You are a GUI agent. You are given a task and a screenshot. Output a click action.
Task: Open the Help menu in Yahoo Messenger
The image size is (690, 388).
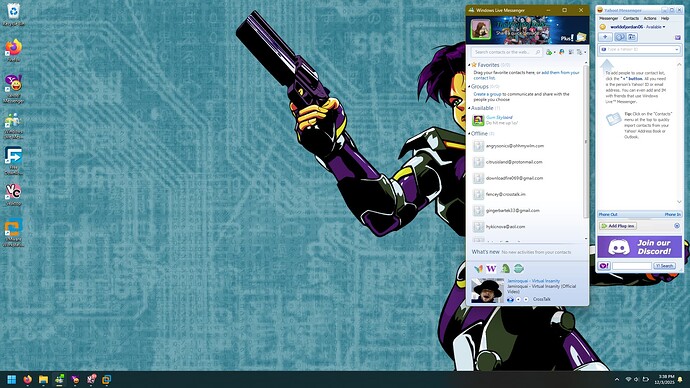pyautogui.click(x=665, y=18)
